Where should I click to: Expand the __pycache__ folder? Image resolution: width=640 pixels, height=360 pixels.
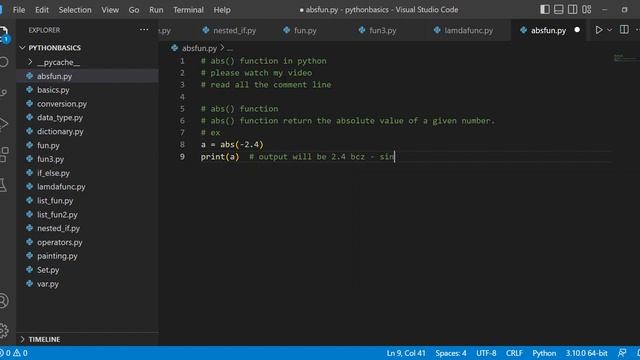(58, 62)
